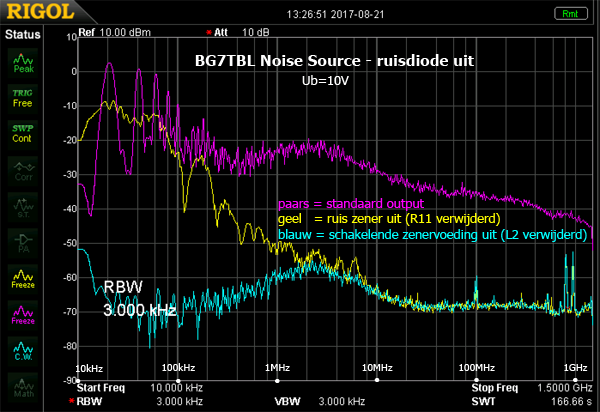
Task: Click the 0 amplitude axis label
Action: [x=74, y=72]
